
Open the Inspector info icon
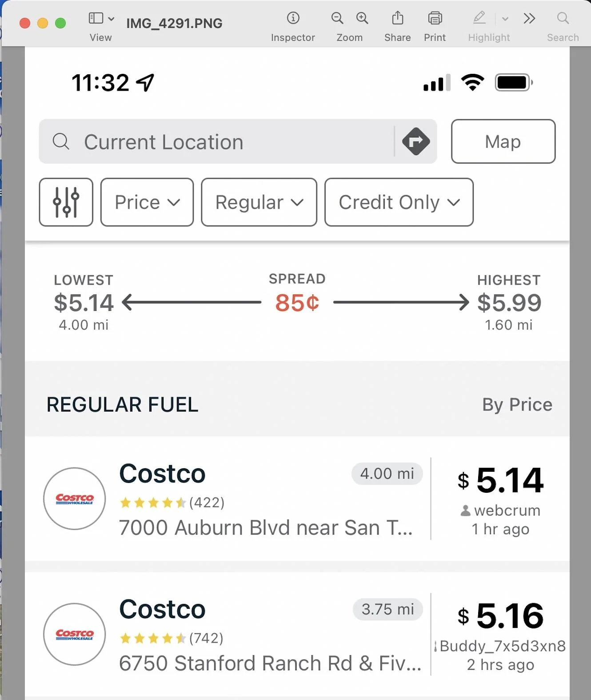tap(293, 18)
